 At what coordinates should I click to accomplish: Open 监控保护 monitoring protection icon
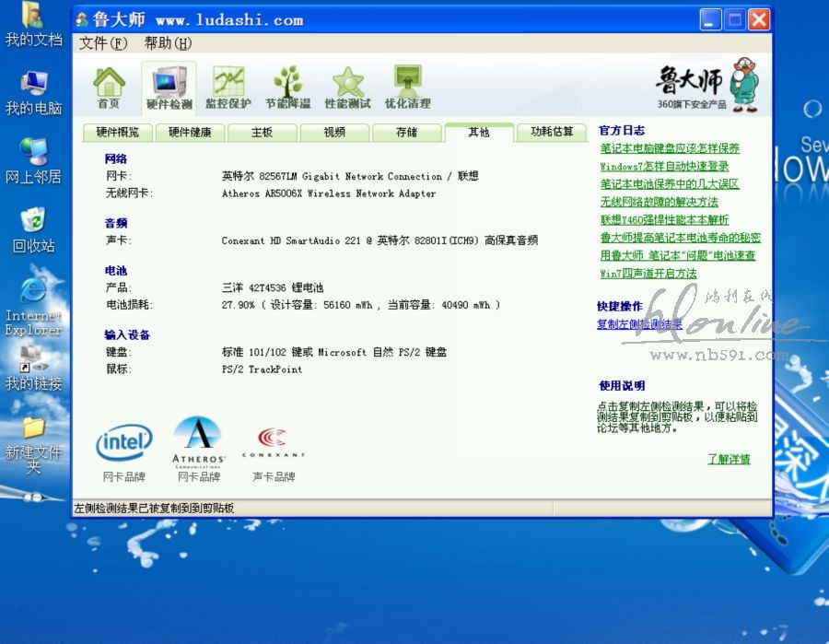pyautogui.click(x=228, y=88)
